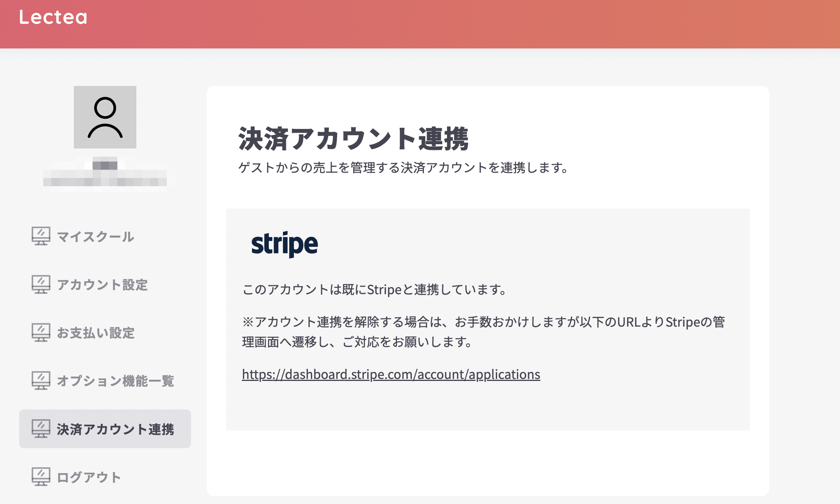This screenshot has height=504, width=840.
Task: Open マイスクール from the sidebar menu
Action: coord(95,236)
